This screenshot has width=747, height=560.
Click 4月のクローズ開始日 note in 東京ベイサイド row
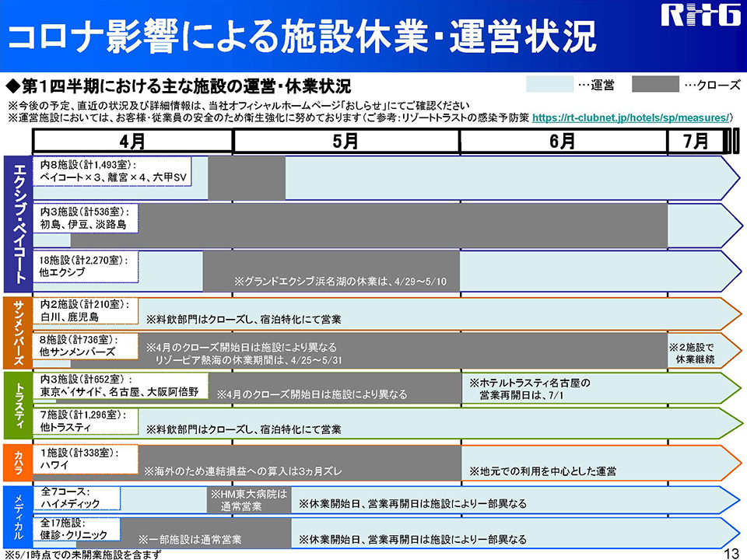click(312, 394)
